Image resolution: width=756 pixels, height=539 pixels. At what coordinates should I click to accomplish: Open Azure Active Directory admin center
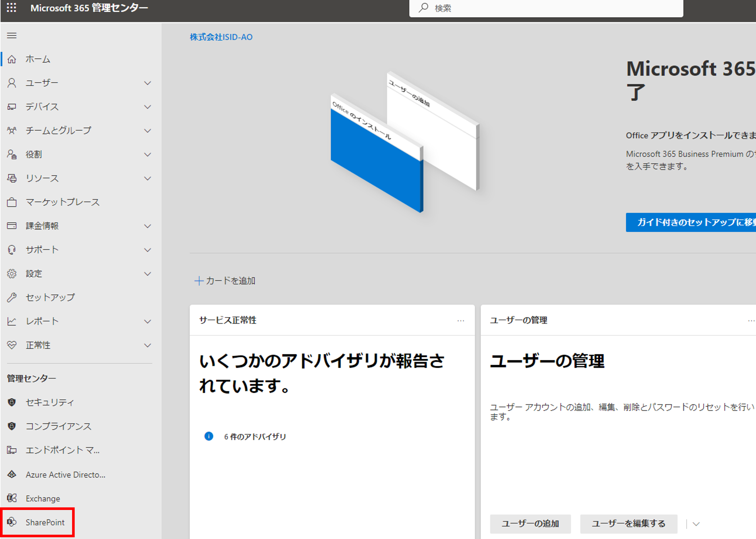(x=66, y=475)
